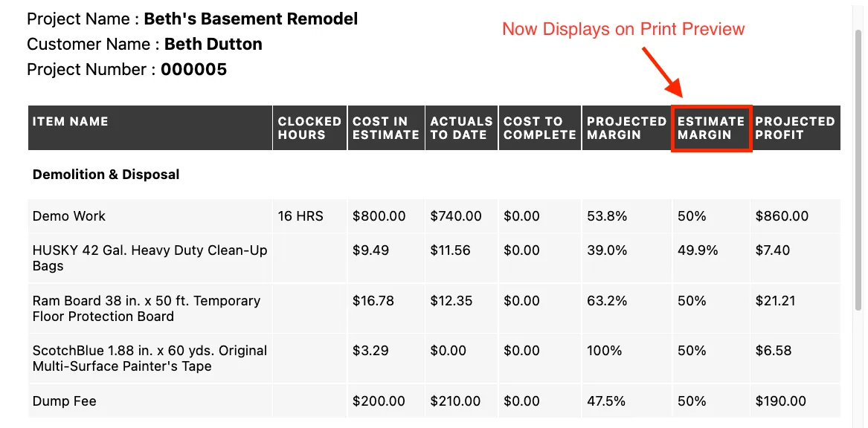This screenshot has height=428, width=868.
Task: Click the Dump Fee item row
Action: (x=65, y=401)
